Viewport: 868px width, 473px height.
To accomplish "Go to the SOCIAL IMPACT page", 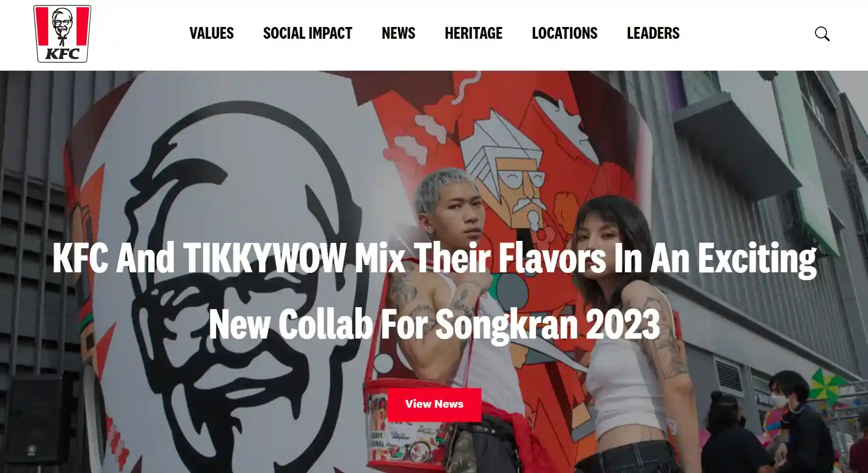I will pos(307,33).
